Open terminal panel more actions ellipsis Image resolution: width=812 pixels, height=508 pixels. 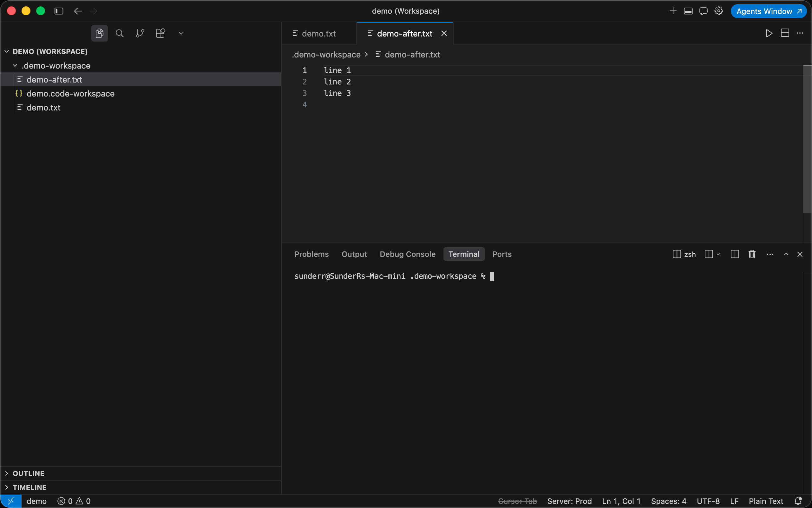click(x=770, y=254)
